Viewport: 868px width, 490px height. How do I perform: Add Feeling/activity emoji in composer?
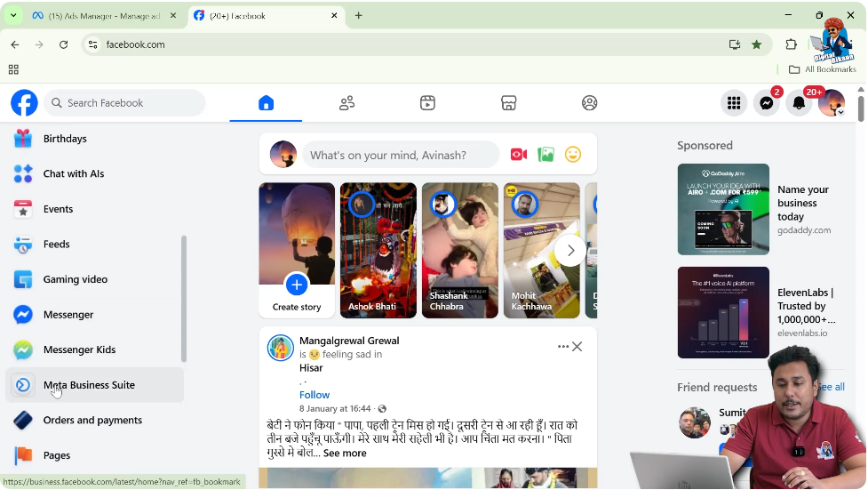point(573,155)
